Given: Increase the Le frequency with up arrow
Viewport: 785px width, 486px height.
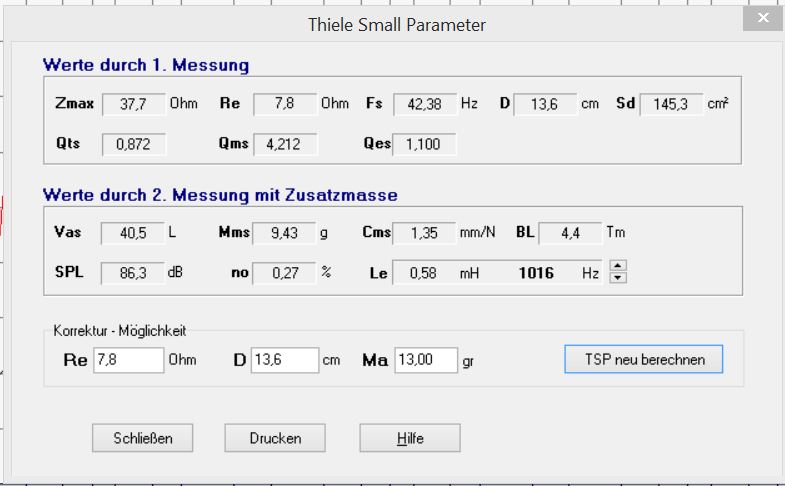Looking at the screenshot, I should point(618,266).
